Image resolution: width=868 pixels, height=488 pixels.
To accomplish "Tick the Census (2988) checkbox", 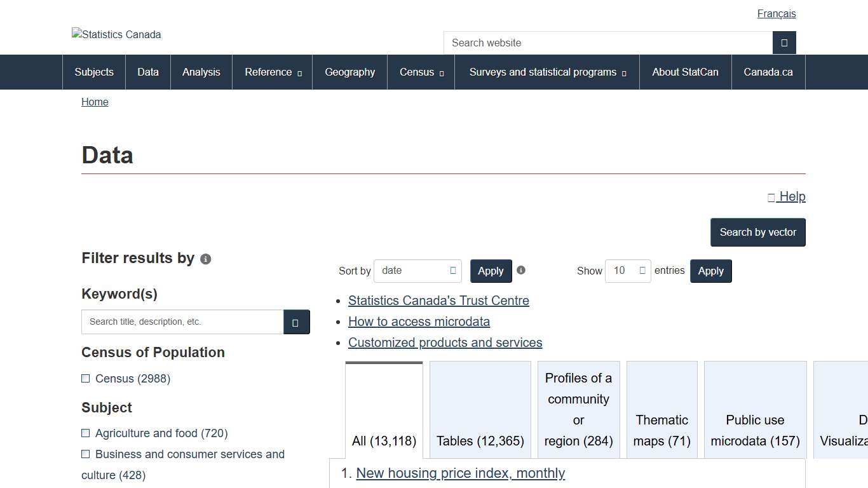I will (x=86, y=379).
